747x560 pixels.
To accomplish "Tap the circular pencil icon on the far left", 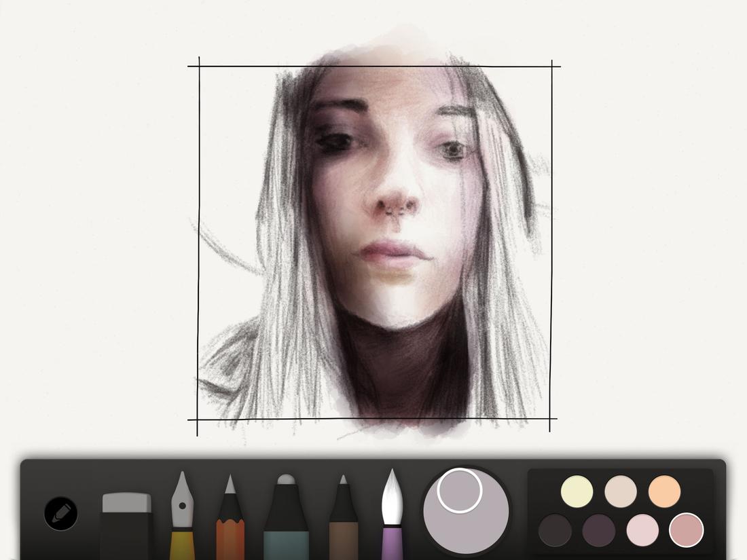I will tap(60, 512).
